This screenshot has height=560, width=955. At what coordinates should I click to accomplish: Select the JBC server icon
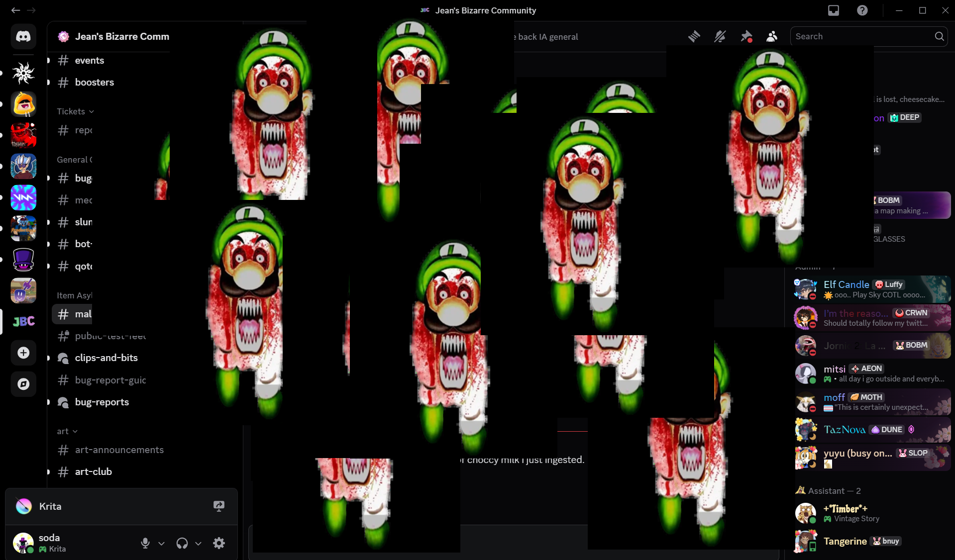coord(23,321)
